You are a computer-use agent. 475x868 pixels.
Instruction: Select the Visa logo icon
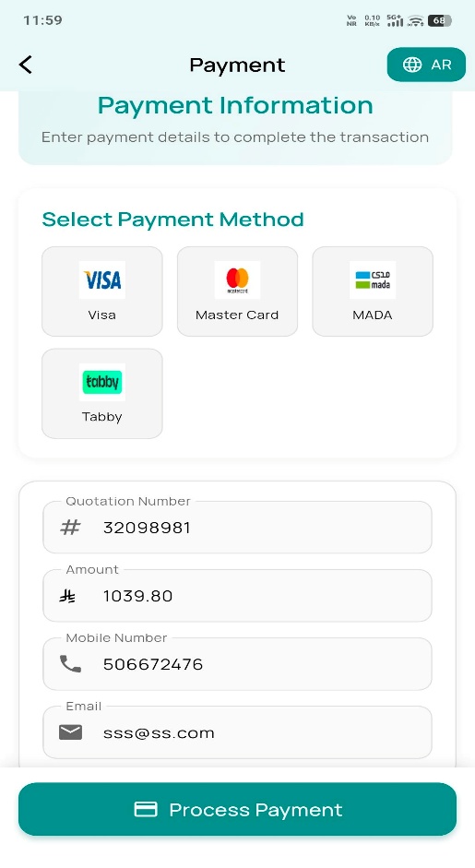[x=102, y=280]
